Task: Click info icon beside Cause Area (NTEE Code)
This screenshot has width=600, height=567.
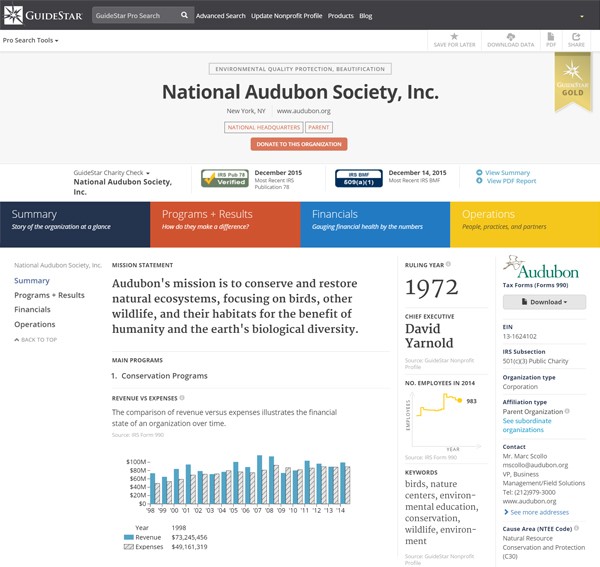Action: 576,528
